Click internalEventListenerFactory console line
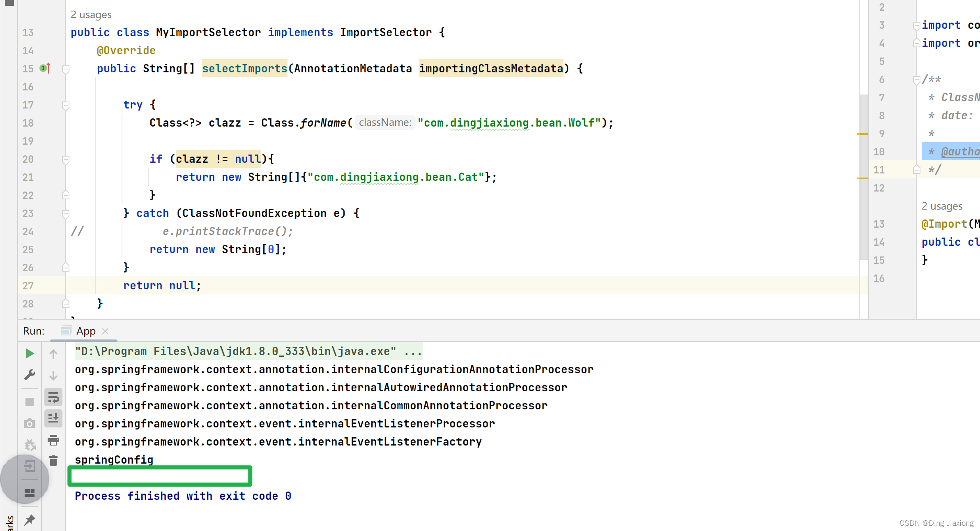 pos(278,441)
